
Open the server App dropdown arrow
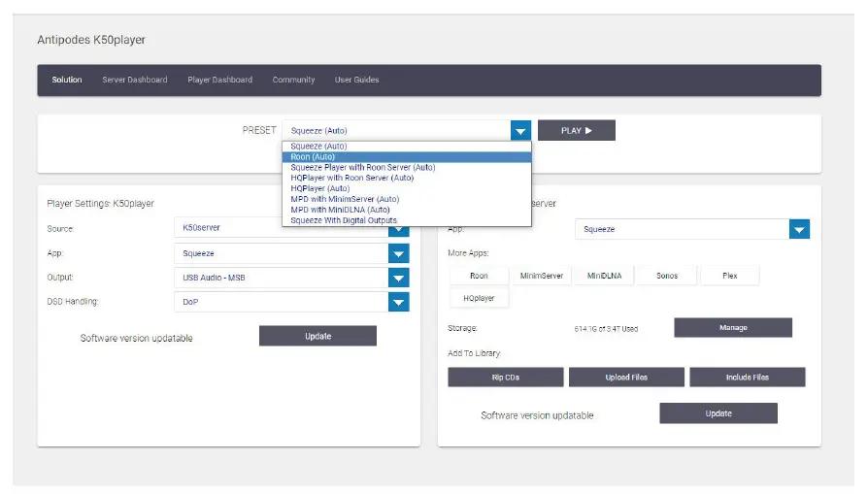799,229
